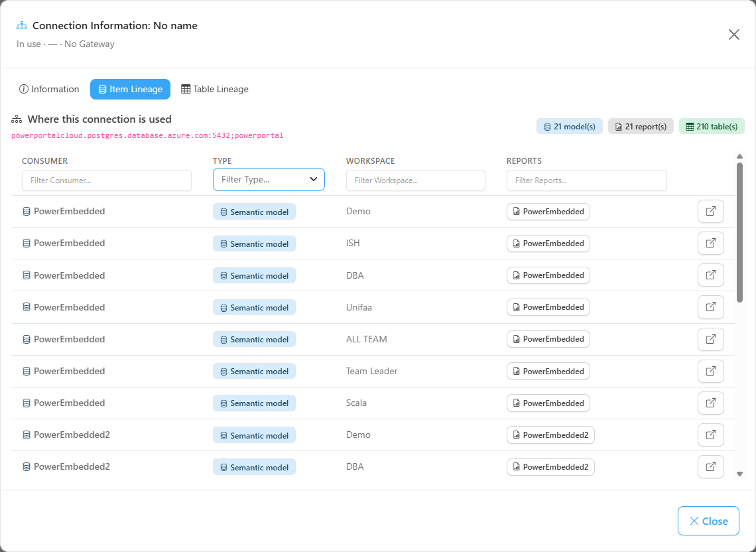Click into the Filter Consumer field
This screenshot has height=552, width=756.
click(x=107, y=180)
